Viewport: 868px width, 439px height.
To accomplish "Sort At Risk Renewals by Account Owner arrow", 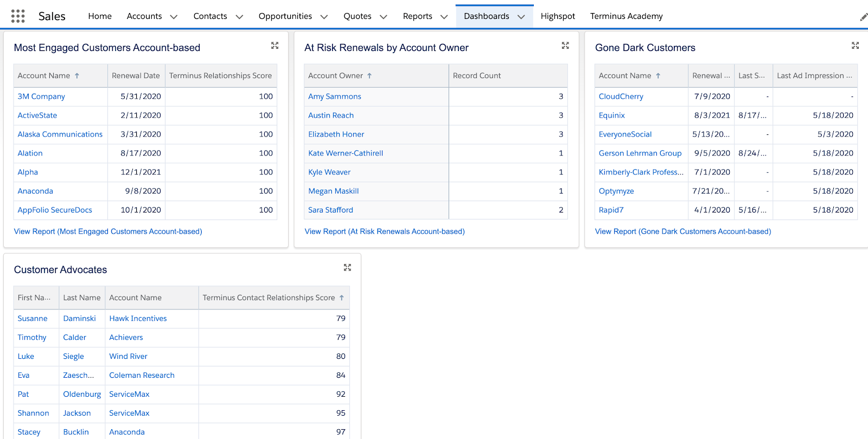I will [x=369, y=76].
